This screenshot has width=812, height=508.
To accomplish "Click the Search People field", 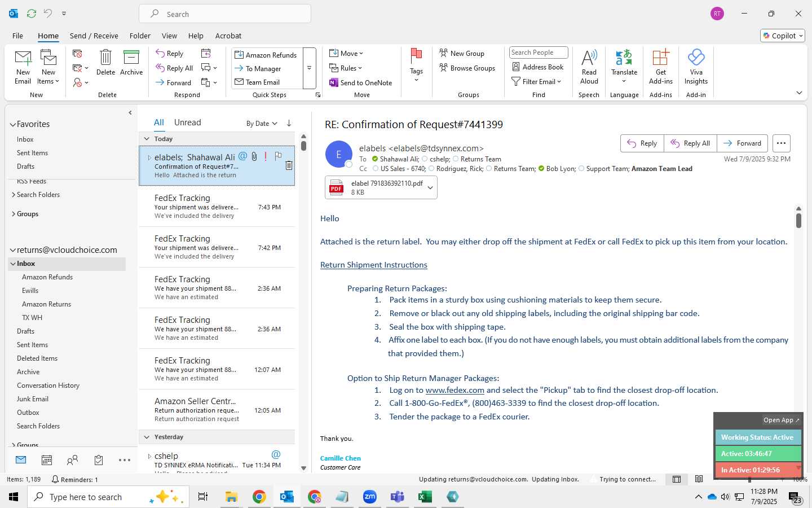I will [x=538, y=52].
